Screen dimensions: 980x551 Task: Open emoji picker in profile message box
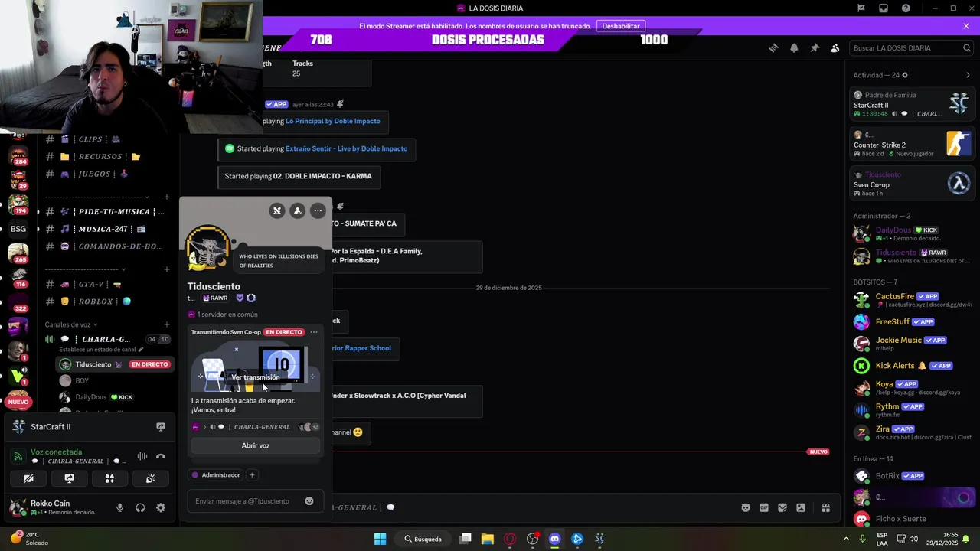[309, 501]
